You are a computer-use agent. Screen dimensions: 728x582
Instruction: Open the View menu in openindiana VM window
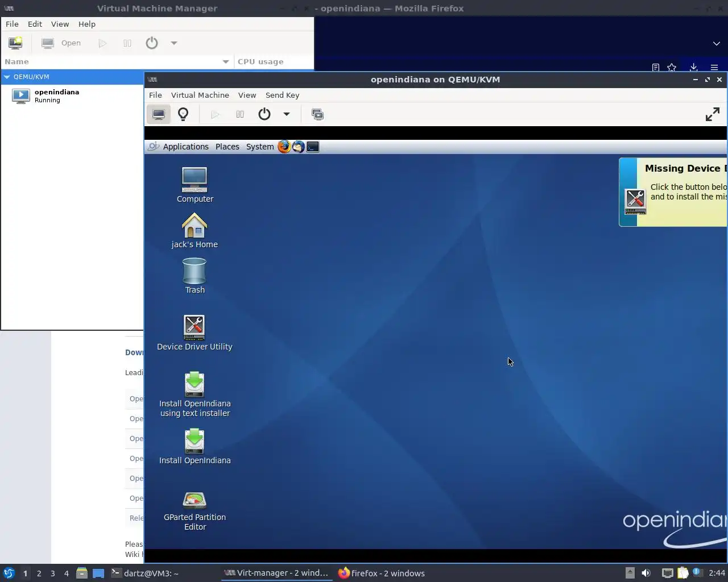[247, 95]
